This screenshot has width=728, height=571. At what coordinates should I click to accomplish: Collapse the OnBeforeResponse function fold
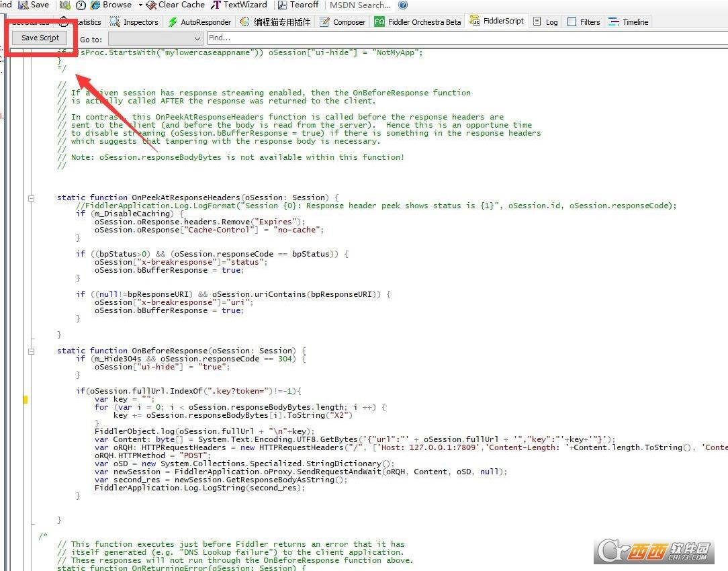coord(31,351)
